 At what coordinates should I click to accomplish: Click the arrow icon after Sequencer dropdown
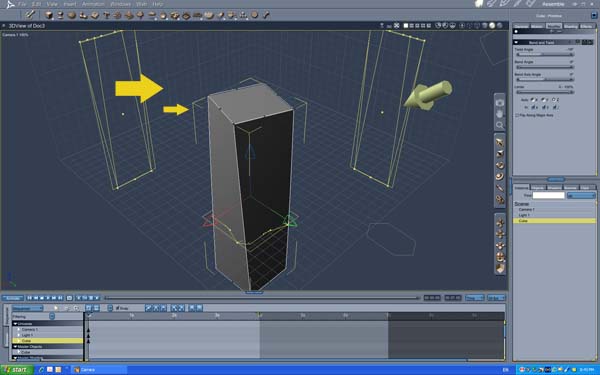56,308
